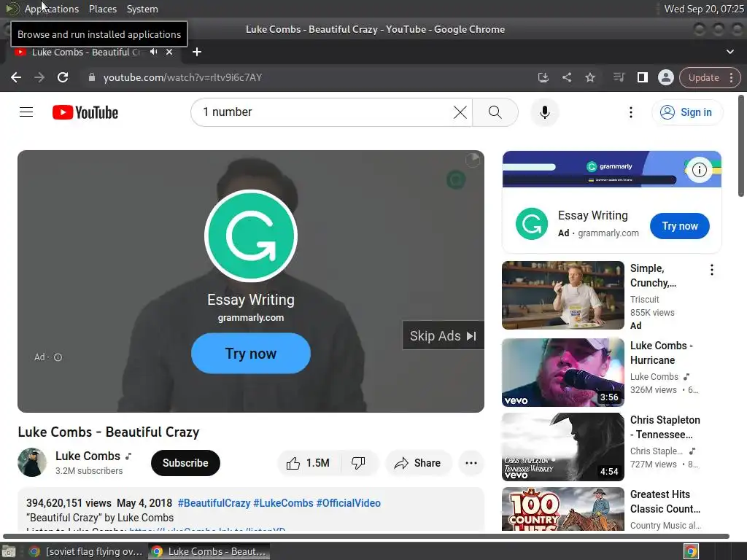Click the Share button
747x560 pixels.
pos(417,463)
